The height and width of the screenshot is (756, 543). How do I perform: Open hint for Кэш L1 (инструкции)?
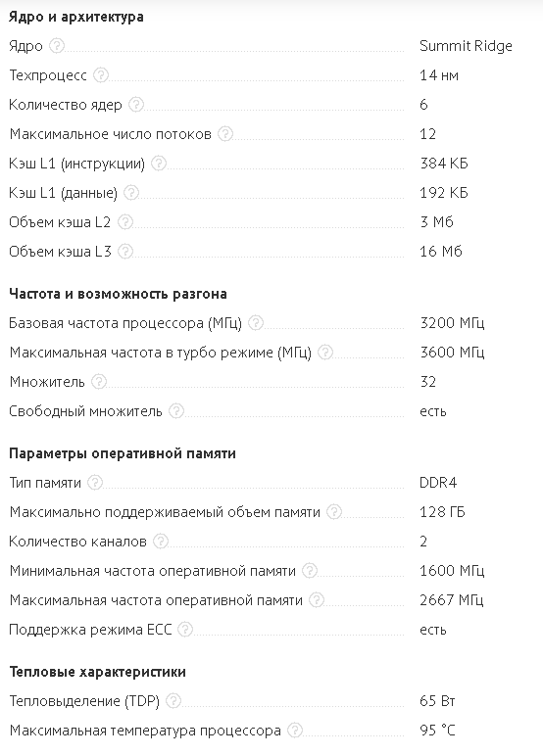coord(159,163)
